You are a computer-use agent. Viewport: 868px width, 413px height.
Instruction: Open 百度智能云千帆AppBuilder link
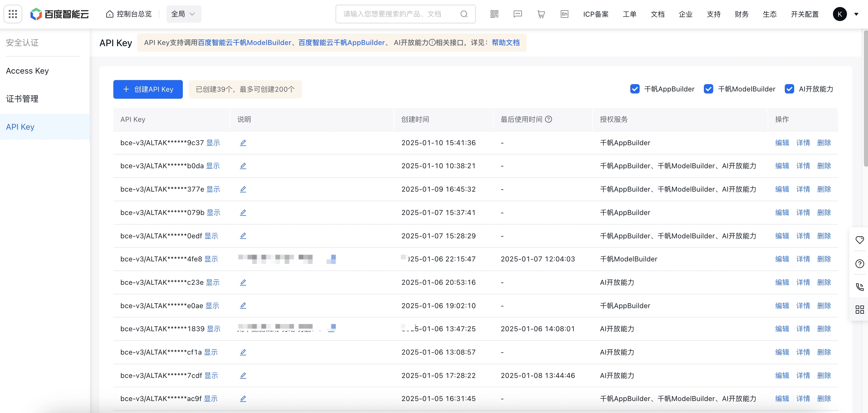[341, 42]
